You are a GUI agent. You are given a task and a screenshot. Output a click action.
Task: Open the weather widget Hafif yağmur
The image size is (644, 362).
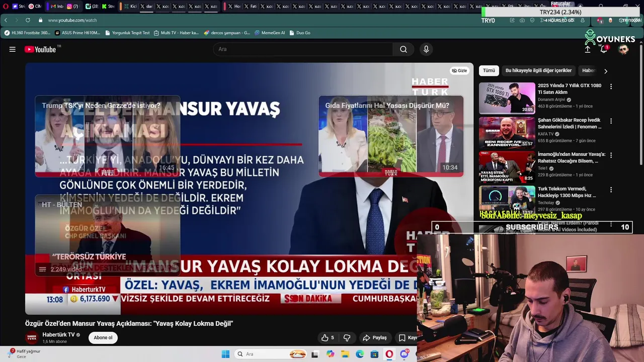(x=24, y=353)
